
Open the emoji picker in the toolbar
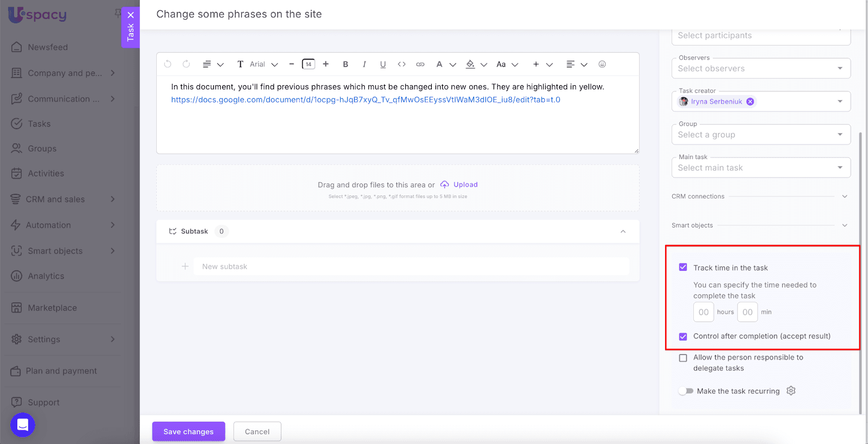coord(602,64)
